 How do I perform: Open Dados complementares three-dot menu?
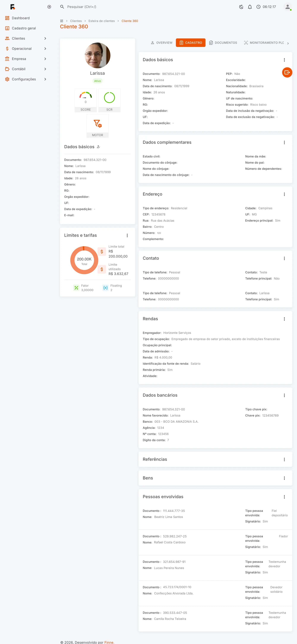coord(284,142)
